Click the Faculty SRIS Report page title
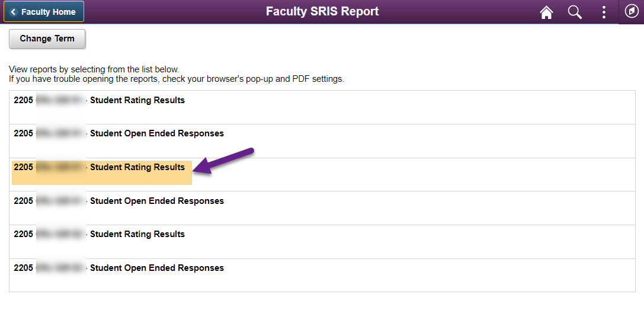 pyautogui.click(x=322, y=11)
